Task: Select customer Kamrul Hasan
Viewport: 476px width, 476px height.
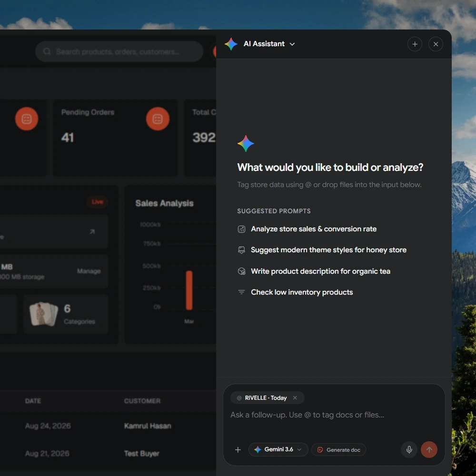Action: pyautogui.click(x=148, y=426)
